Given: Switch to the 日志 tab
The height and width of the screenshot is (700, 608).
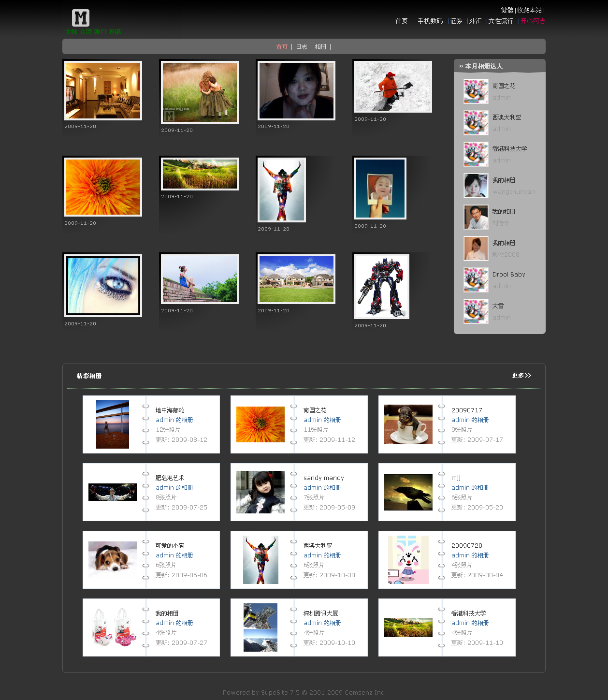Looking at the screenshot, I should click(x=302, y=47).
